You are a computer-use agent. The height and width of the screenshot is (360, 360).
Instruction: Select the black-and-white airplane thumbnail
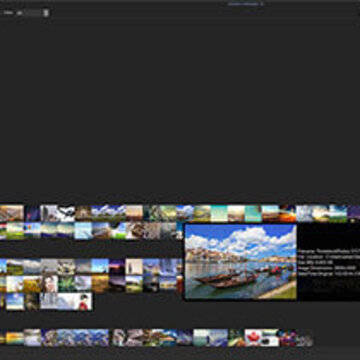tap(67, 213)
